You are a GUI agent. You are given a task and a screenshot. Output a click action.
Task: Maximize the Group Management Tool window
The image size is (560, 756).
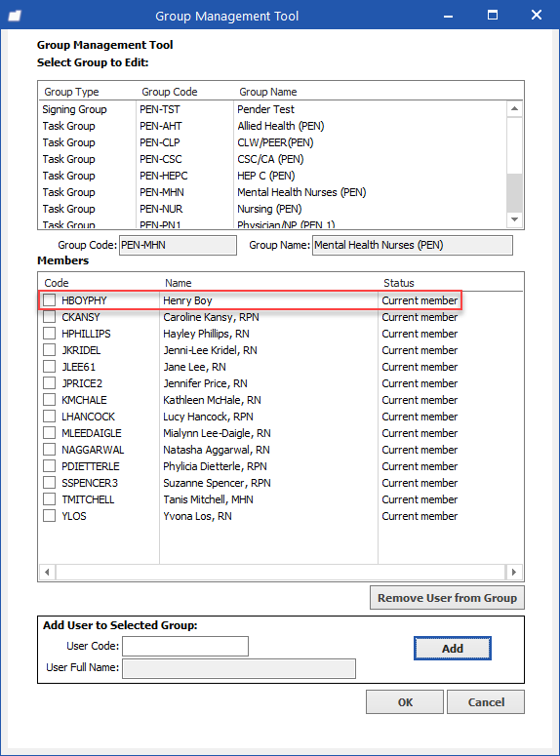click(493, 16)
